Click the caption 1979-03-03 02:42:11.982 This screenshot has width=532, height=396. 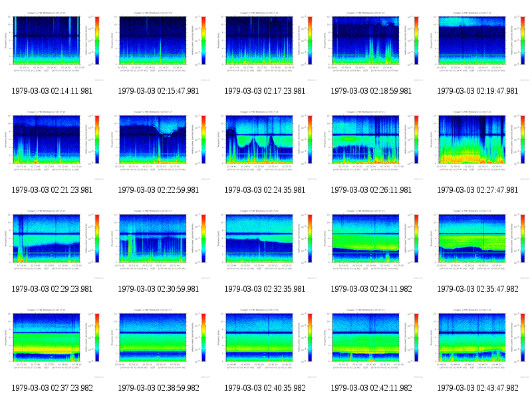tap(371, 388)
